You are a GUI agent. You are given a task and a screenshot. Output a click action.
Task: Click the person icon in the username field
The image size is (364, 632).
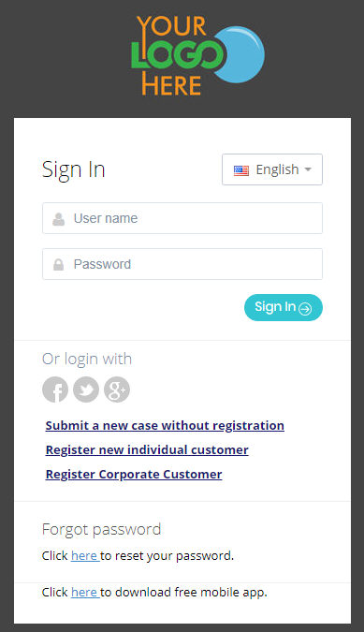click(x=58, y=219)
